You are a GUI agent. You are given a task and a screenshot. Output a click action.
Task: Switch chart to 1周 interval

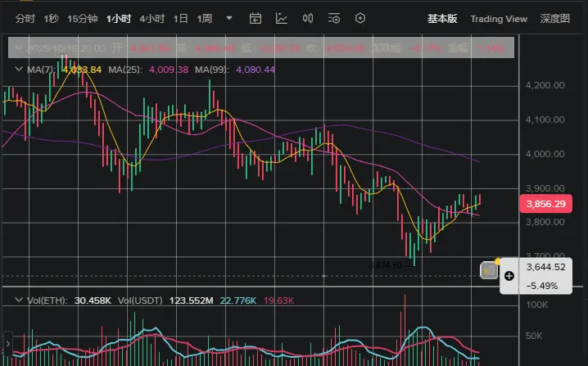pos(205,19)
